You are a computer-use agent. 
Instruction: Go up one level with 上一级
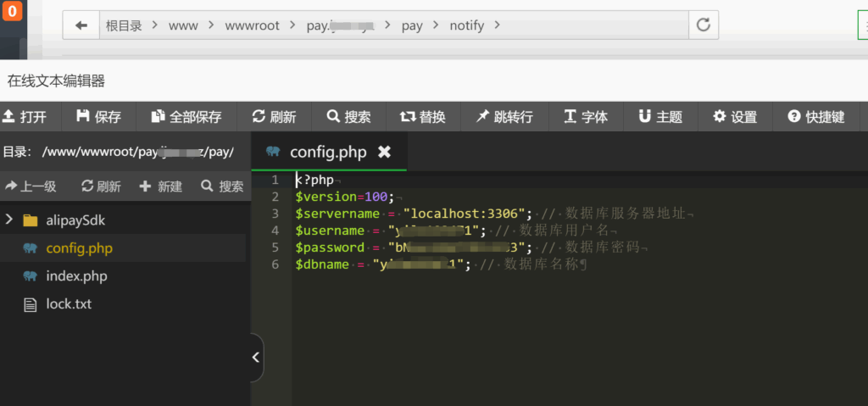[x=31, y=186]
